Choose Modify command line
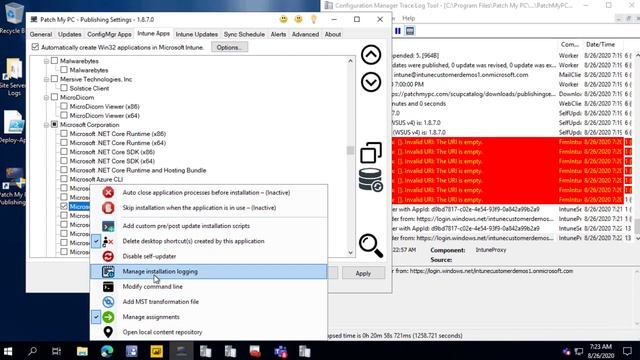Image resolution: width=640 pixels, height=360 pixels. coord(208,287)
